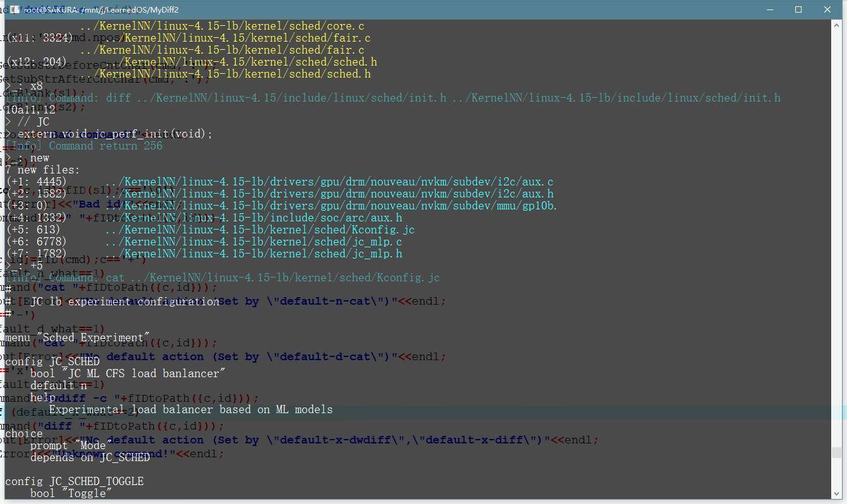Click the '> : new' prompt line
This screenshot has width=847, height=504.
point(27,158)
